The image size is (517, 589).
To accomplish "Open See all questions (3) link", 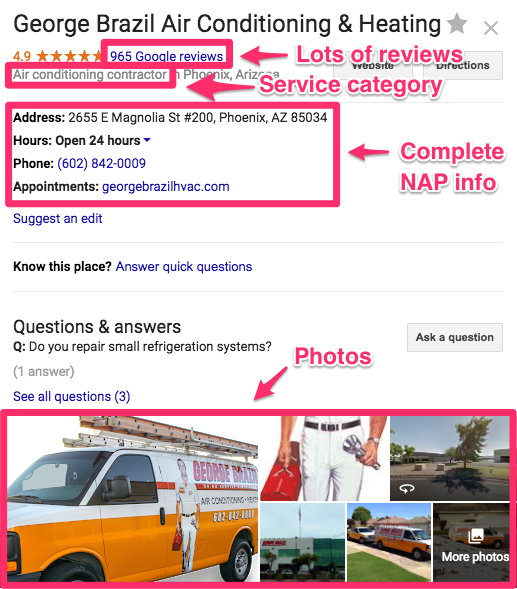I will tap(71, 396).
